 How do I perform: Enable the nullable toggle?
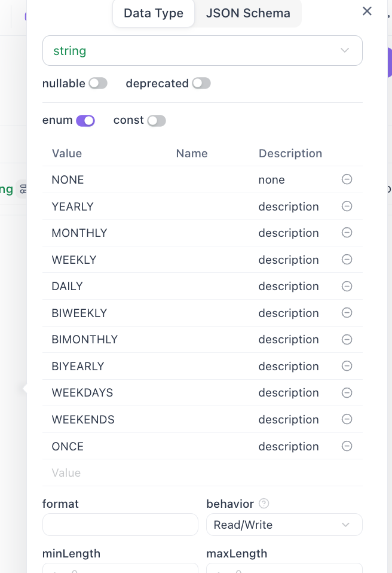coord(98,84)
